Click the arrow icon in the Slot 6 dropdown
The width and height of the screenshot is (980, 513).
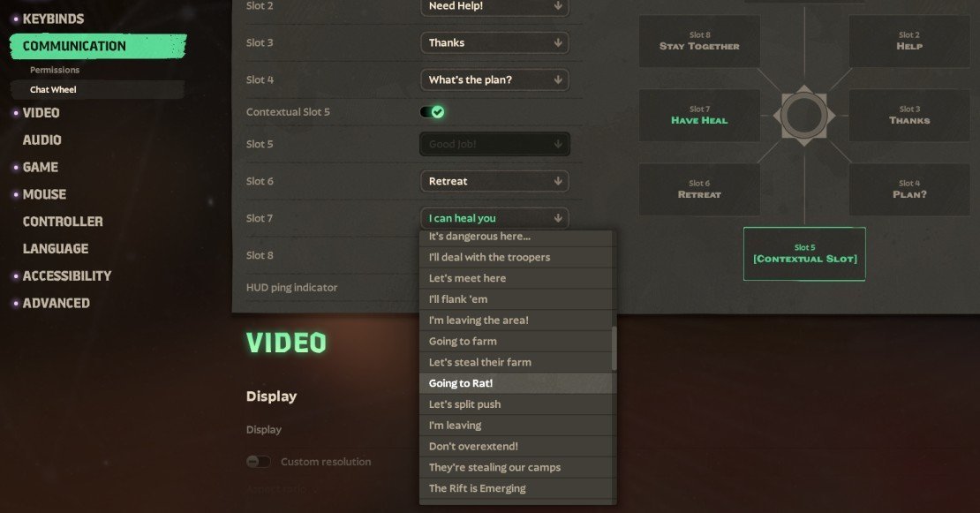[x=557, y=181]
